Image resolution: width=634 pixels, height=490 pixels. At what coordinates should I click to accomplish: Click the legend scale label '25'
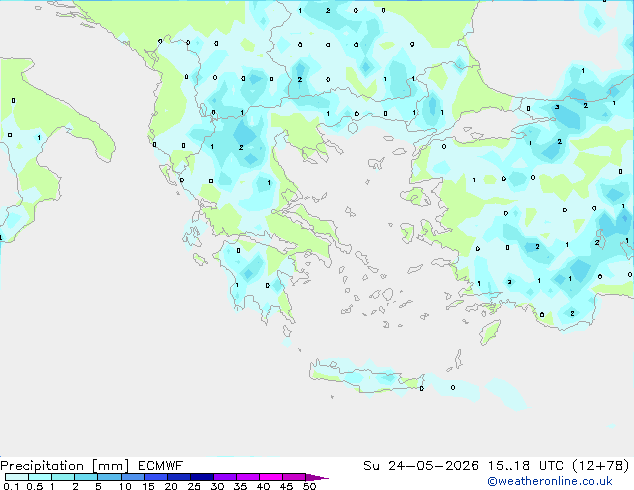tap(194, 486)
